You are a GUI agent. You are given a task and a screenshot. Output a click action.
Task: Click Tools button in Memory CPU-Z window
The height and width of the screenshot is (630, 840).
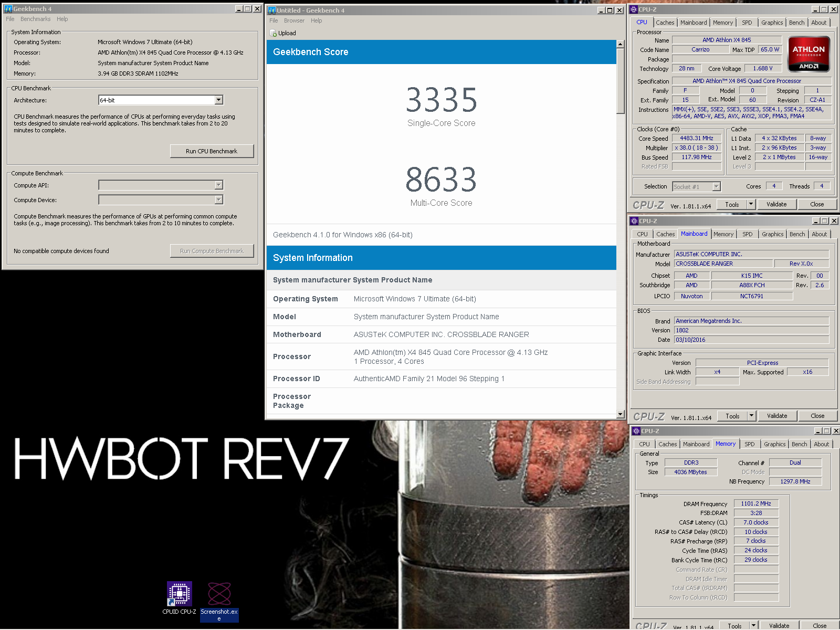[x=734, y=626]
